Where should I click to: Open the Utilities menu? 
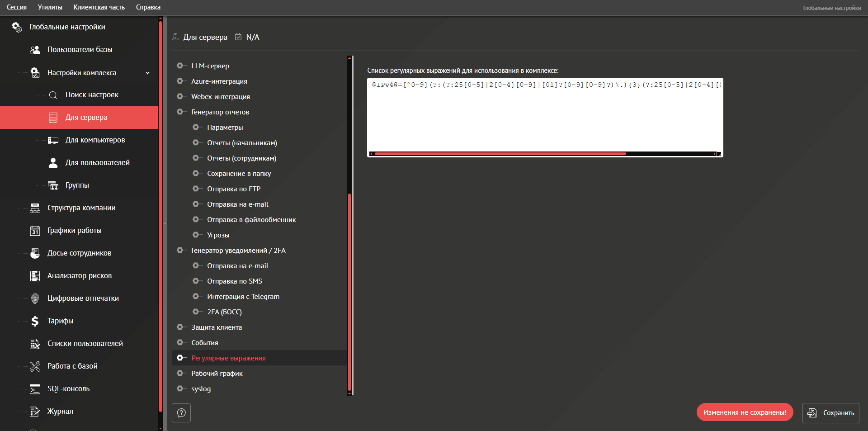coord(50,7)
